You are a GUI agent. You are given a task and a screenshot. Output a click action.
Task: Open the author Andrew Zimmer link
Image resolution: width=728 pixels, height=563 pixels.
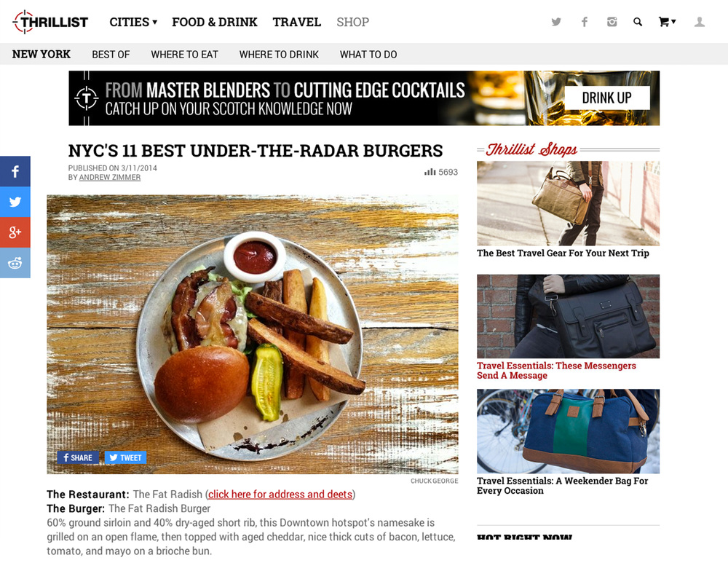pyautogui.click(x=110, y=178)
